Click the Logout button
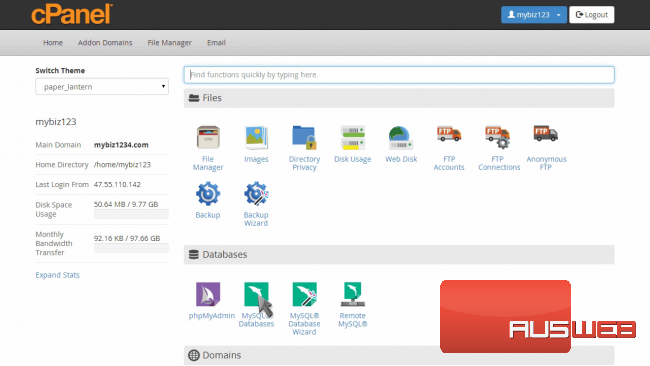The image size is (650, 366). click(592, 15)
